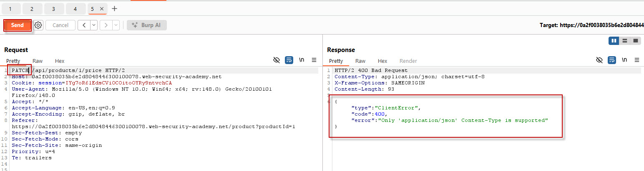Screen dimensions: 644x171
Task: Switch to Repeater tab 3
Action: [x=53, y=9]
